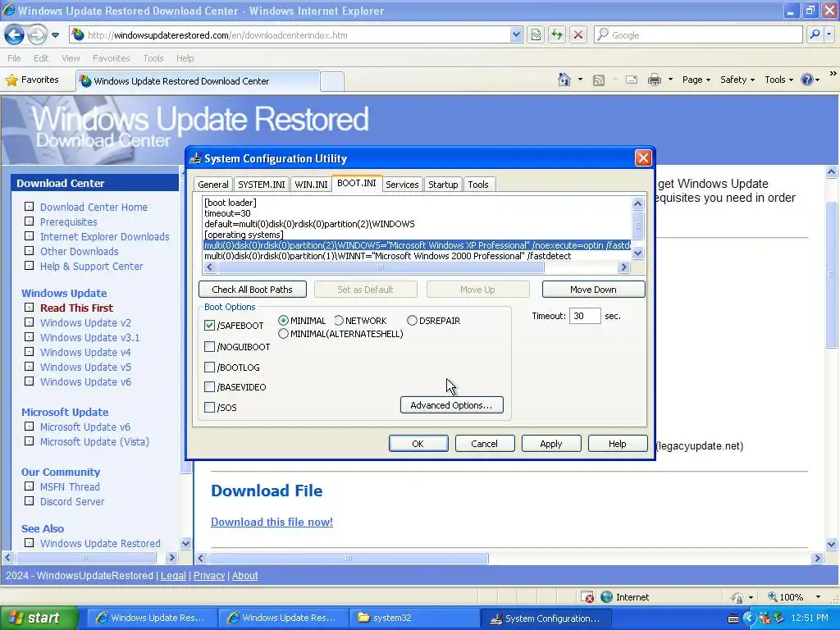Click Check All Boot Paths button
This screenshot has height=630, width=840.
tap(253, 290)
